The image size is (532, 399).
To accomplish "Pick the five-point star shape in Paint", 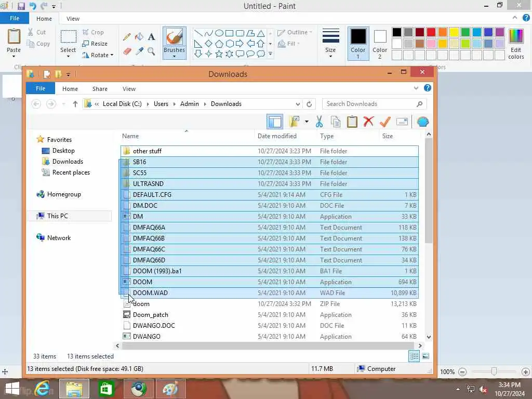I will 219,54.
